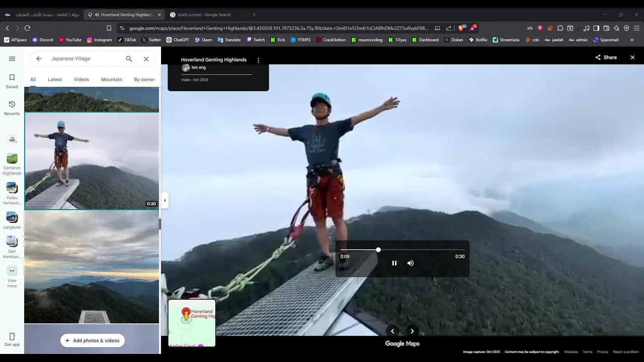Open the 0:30 video thumbnail
The width and height of the screenshot is (644, 362).
(92, 161)
